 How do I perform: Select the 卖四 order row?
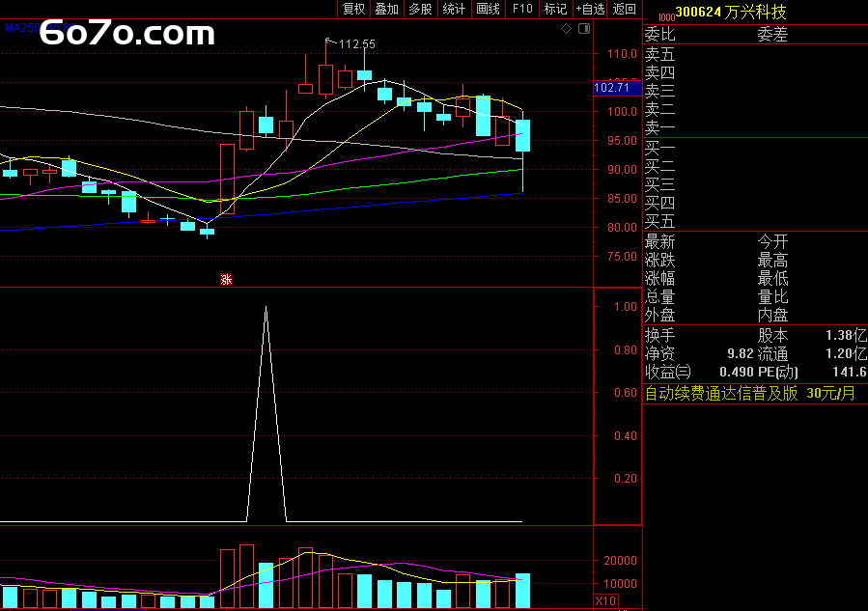tap(755, 72)
